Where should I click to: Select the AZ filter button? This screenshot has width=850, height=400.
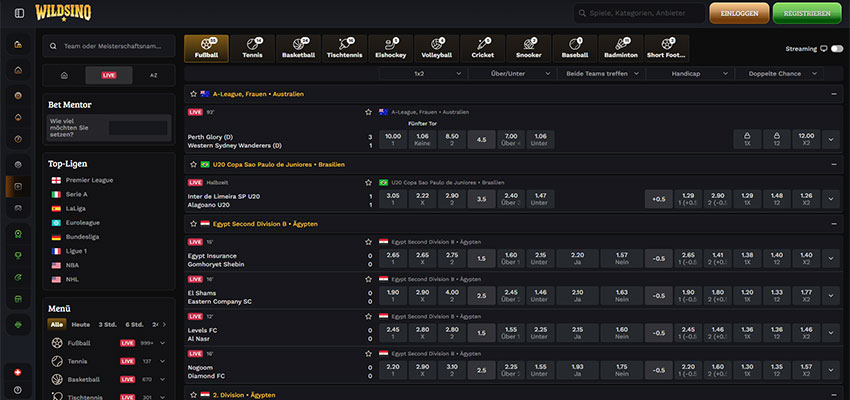(153, 75)
